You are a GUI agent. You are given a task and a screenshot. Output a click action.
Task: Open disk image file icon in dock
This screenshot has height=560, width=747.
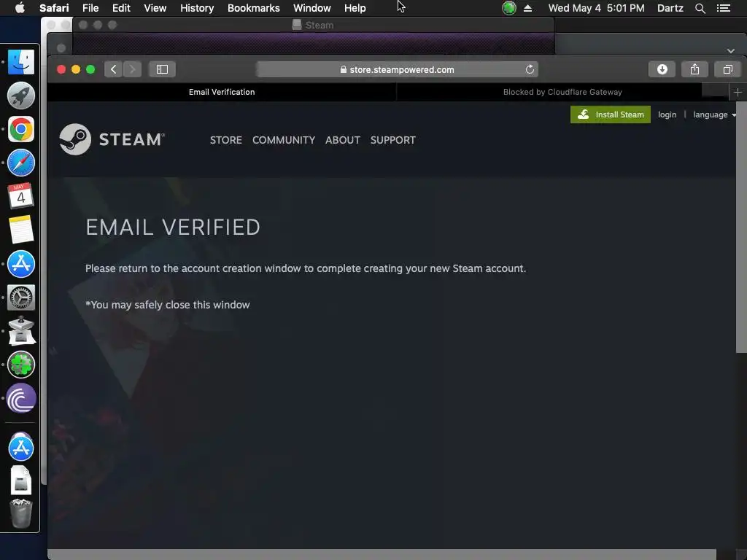click(21, 480)
